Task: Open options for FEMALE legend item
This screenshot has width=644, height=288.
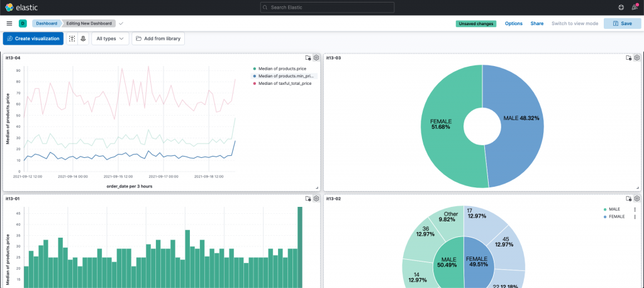Action: (x=635, y=216)
